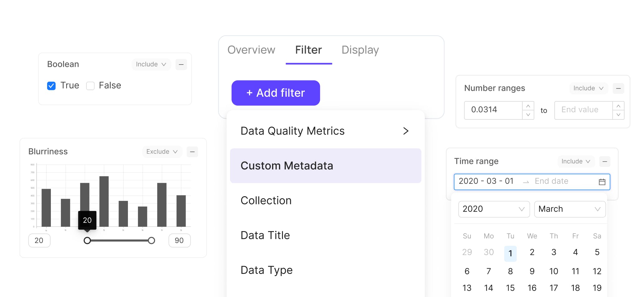This screenshot has width=644, height=297.
Task: Remove the Boolean filter with minus icon
Action: 181,65
